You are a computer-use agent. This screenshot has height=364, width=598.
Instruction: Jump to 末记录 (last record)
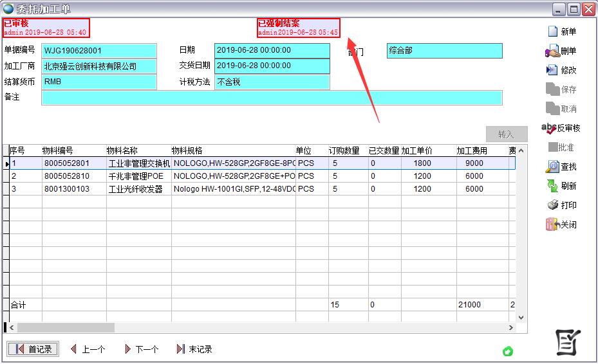pyautogui.click(x=194, y=349)
